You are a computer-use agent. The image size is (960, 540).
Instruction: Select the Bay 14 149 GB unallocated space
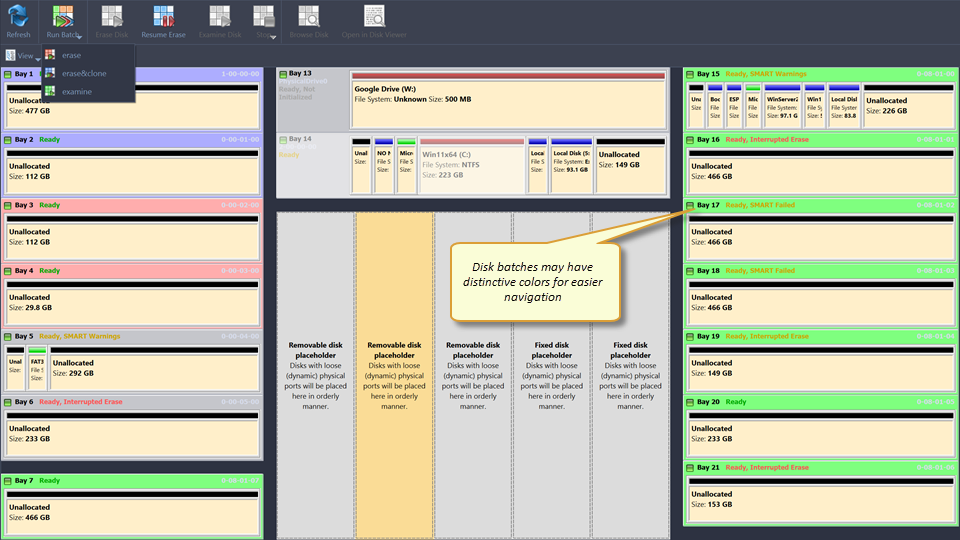[630, 166]
